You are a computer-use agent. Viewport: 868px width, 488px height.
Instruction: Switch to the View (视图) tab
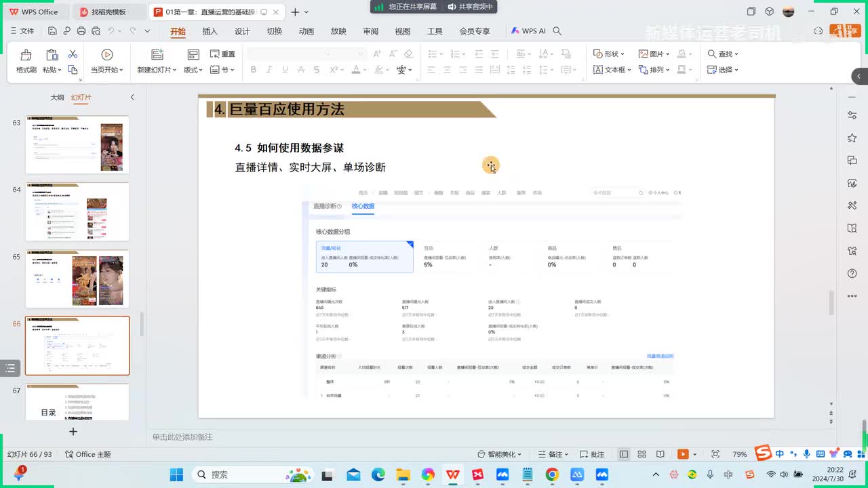point(403,31)
